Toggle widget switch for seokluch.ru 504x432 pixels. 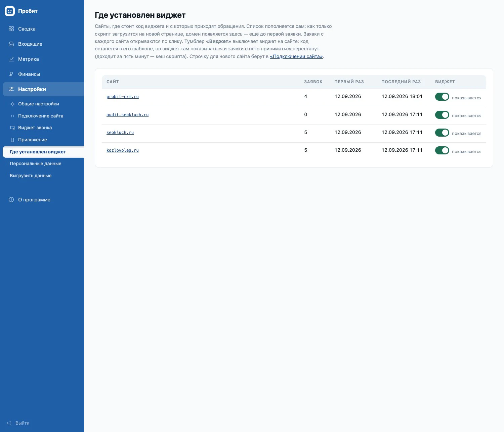click(x=442, y=133)
